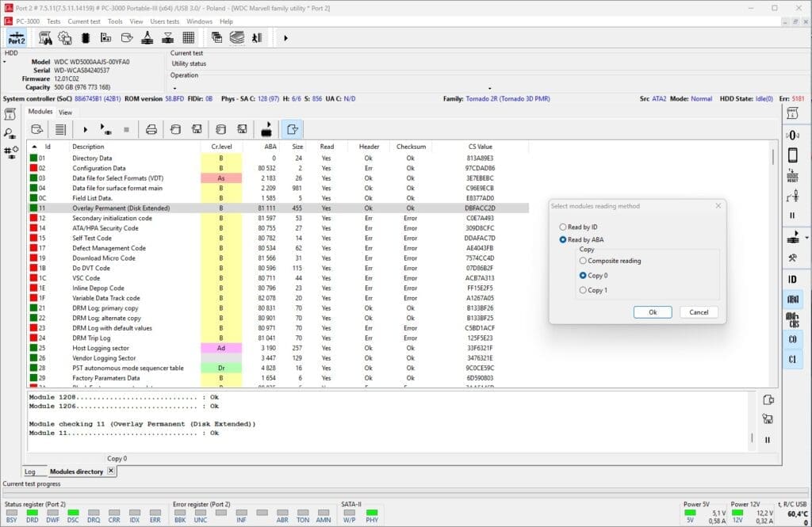Click the start play icon in Modules toolbar
Image resolution: width=812 pixels, height=527 pixels.
click(x=86, y=129)
